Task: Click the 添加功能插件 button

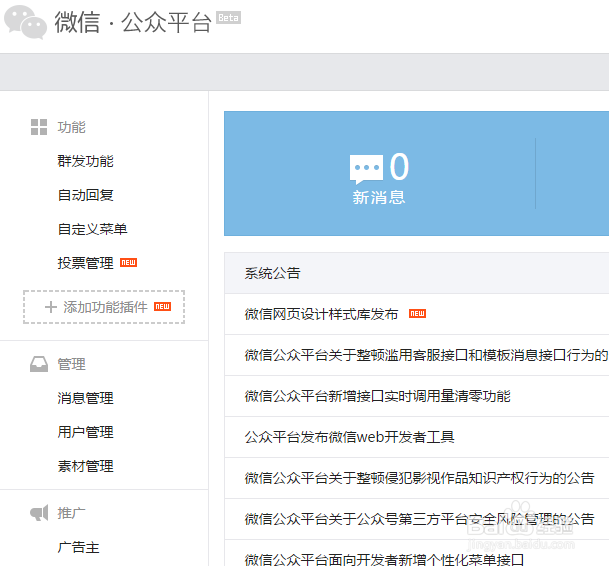Action: tap(104, 307)
